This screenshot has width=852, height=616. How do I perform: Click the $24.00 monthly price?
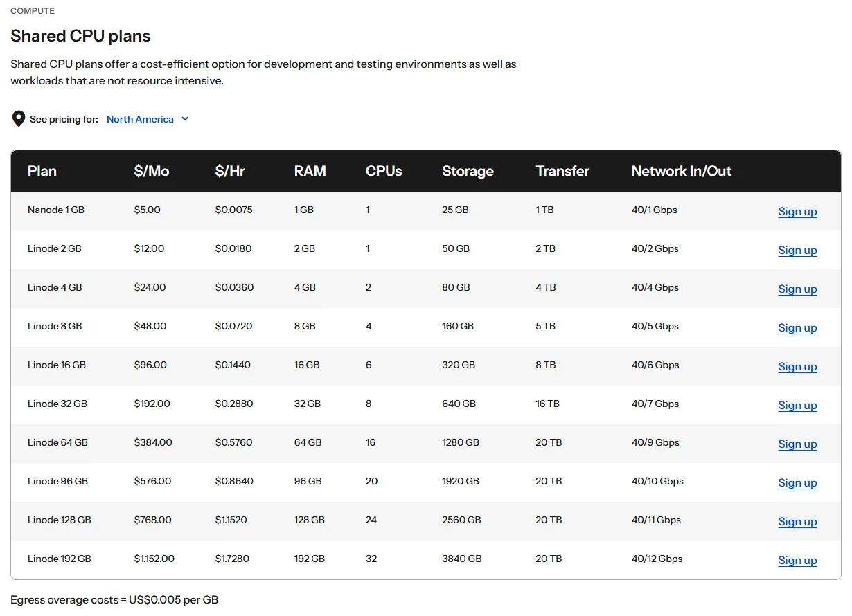150,287
